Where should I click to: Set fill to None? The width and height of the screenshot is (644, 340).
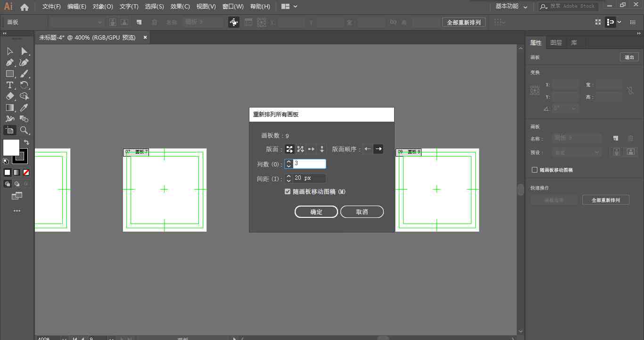coord(26,173)
